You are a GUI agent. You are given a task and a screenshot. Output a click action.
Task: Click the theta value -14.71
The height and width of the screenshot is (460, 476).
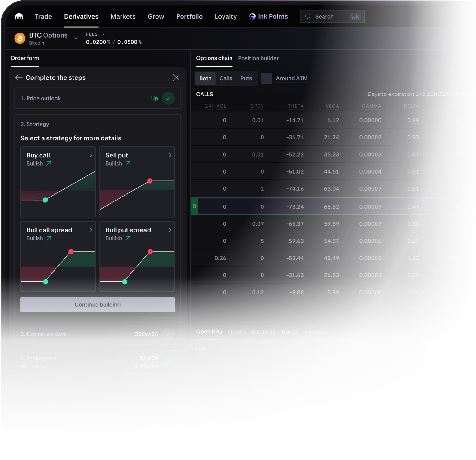pyautogui.click(x=295, y=120)
